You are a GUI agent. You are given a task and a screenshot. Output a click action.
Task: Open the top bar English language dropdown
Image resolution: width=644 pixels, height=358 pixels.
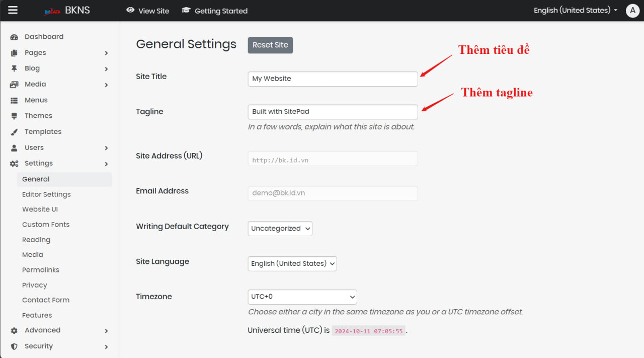point(576,10)
